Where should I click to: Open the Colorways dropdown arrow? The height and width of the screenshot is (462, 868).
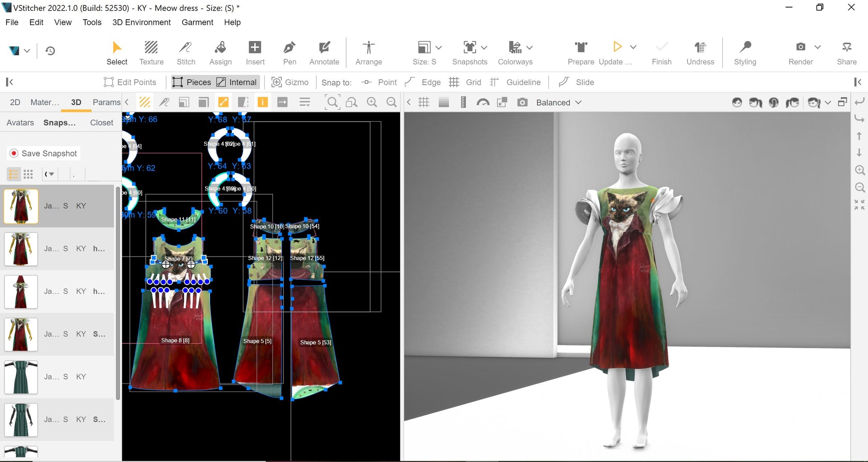[x=529, y=48]
